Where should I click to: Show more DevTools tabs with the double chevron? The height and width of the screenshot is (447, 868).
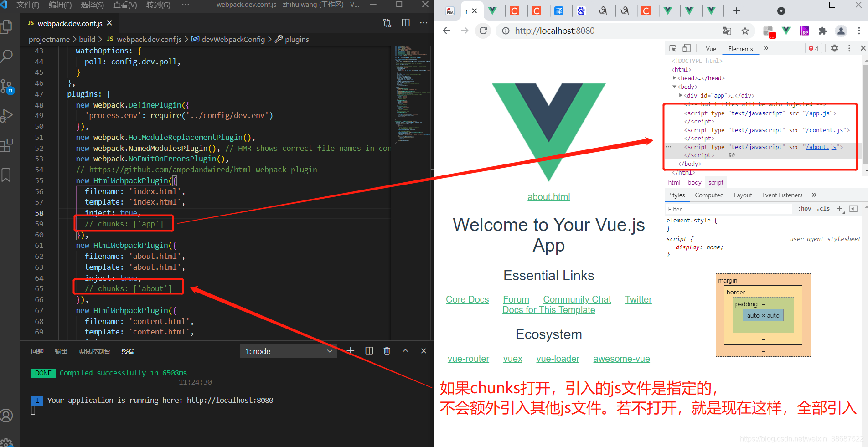coord(766,48)
